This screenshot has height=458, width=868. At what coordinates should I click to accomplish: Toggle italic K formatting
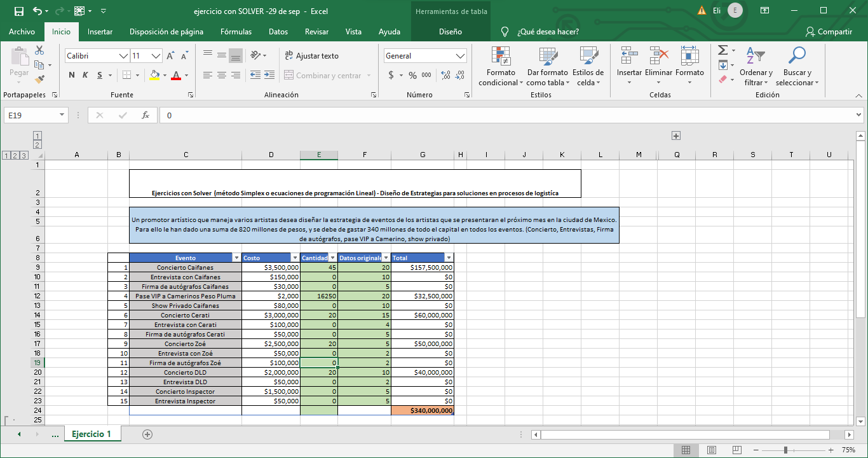(85, 75)
